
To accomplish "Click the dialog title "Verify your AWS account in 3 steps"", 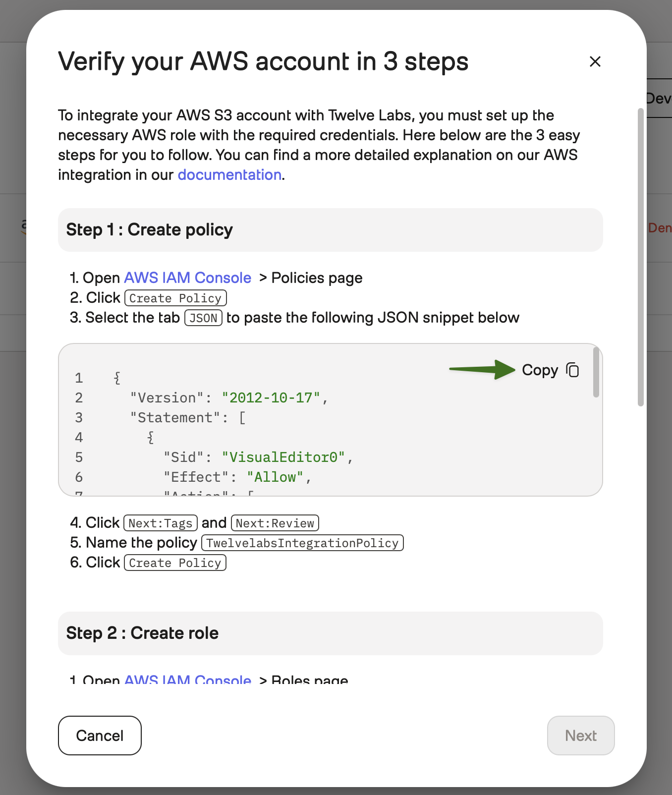I will coord(263,62).
